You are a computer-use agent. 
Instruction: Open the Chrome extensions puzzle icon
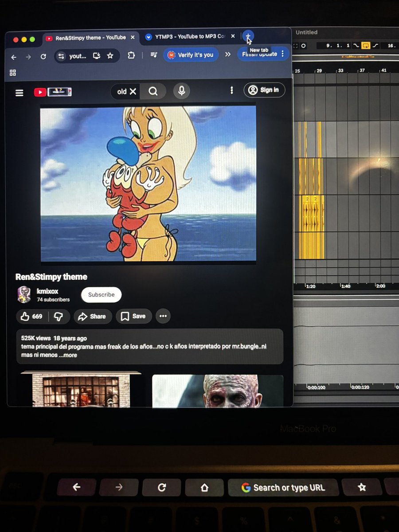(x=131, y=55)
